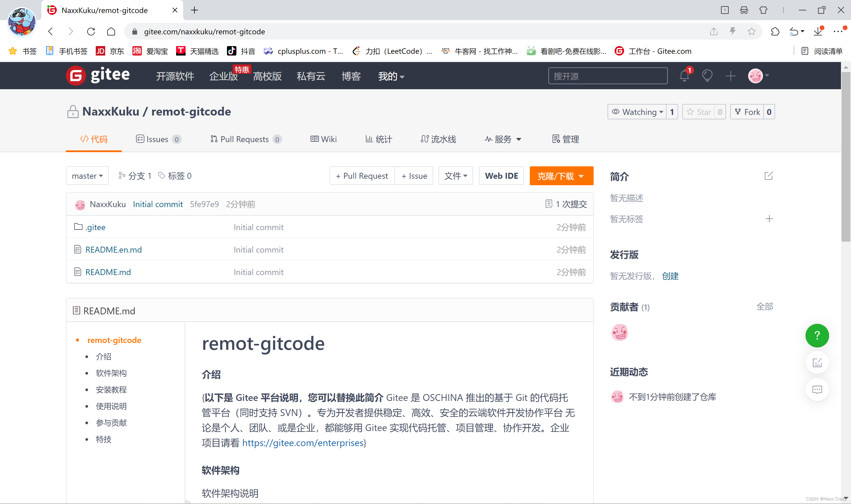Bookmark this page with the address bar star

click(751, 31)
